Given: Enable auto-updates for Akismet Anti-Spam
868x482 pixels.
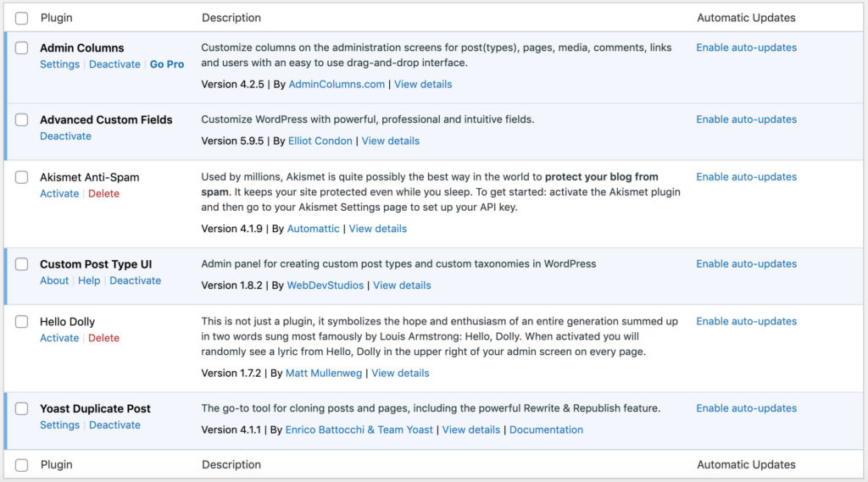Looking at the screenshot, I should click(746, 177).
